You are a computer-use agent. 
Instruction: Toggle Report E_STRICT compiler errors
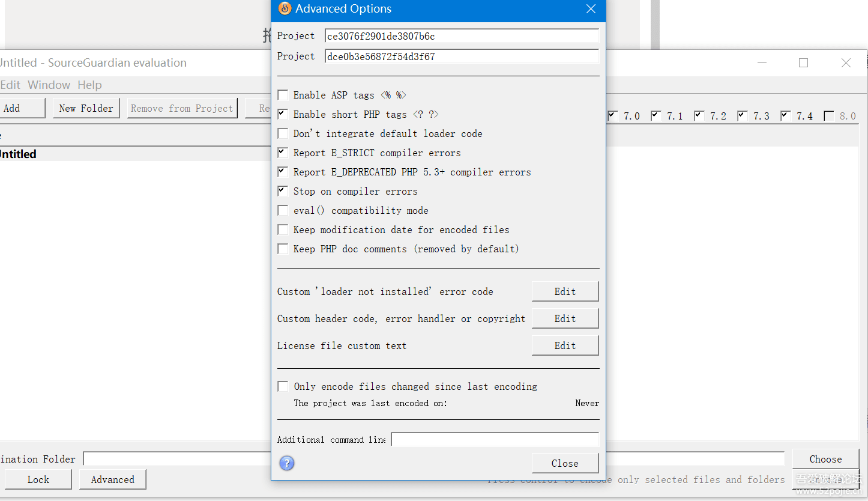click(x=283, y=153)
